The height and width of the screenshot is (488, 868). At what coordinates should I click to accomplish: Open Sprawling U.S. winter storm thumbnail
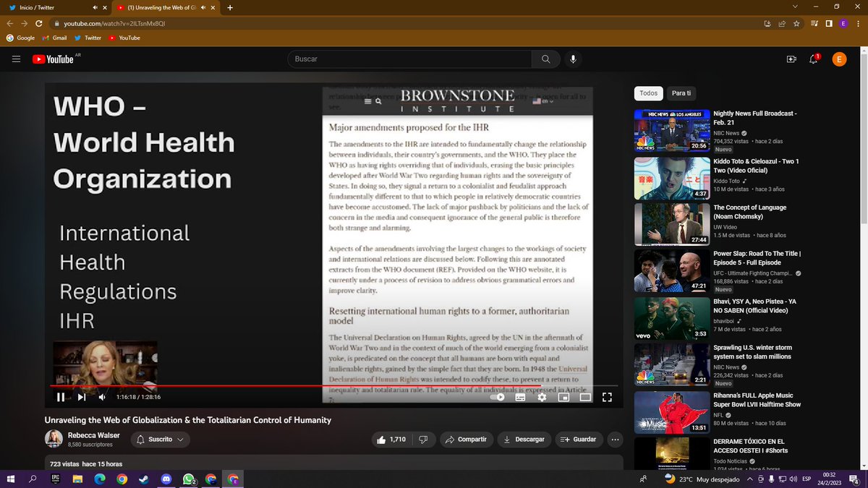point(672,364)
